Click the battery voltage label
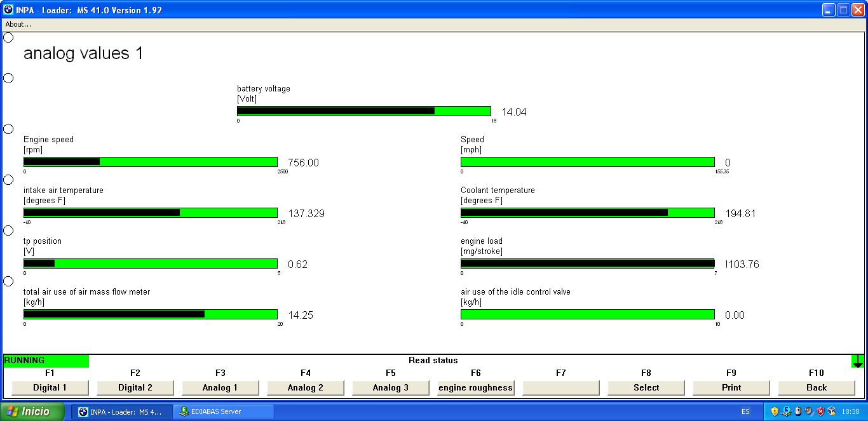The width and height of the screenshot is (868, 421). coord(264,89)
